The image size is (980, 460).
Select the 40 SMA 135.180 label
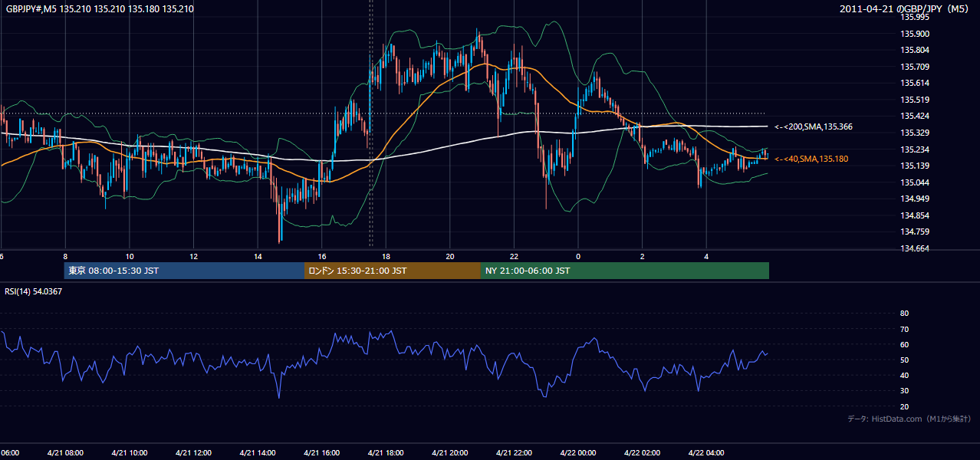coord(811,159)
